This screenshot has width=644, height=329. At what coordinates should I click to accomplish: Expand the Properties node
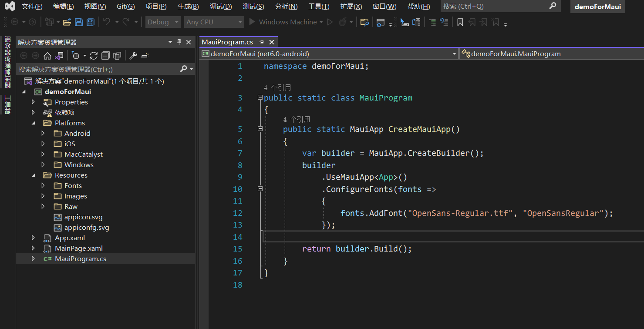click(x=34, y=102)
